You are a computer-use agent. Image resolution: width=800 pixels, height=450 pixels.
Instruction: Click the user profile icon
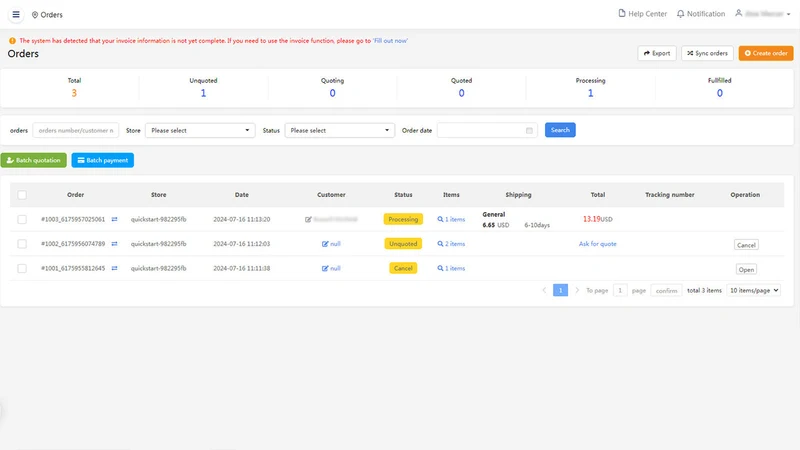tap(738, 13)
